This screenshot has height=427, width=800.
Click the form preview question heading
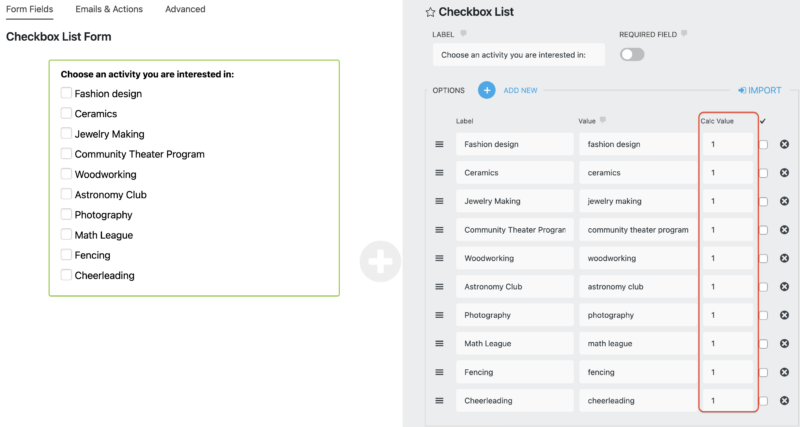(x=147, y=74)
